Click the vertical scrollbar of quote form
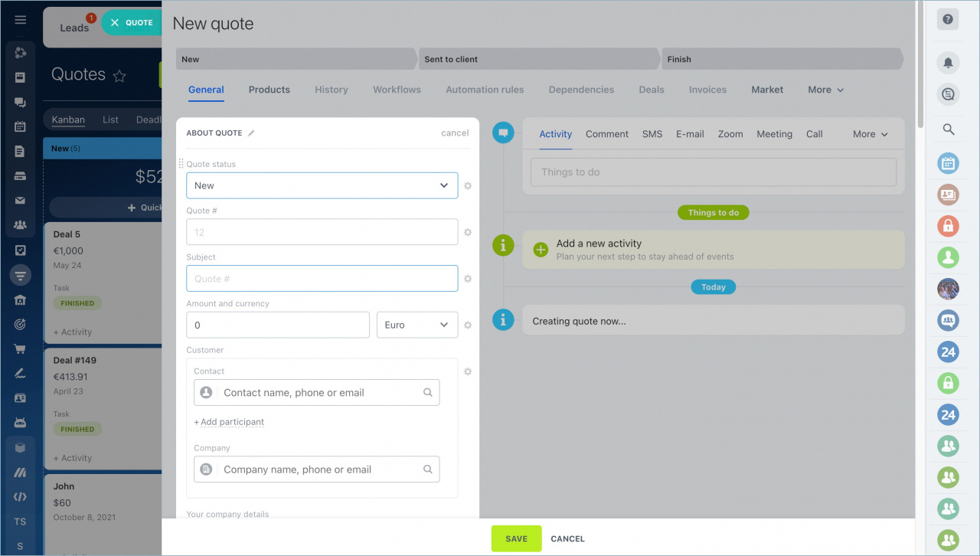 tap(920, 65)
